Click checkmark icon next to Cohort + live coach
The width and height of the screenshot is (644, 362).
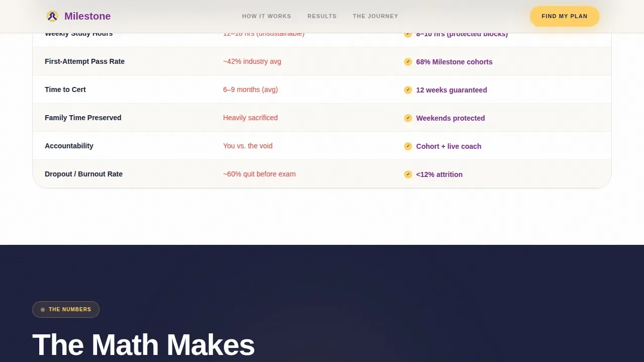(x=408, y=146)
